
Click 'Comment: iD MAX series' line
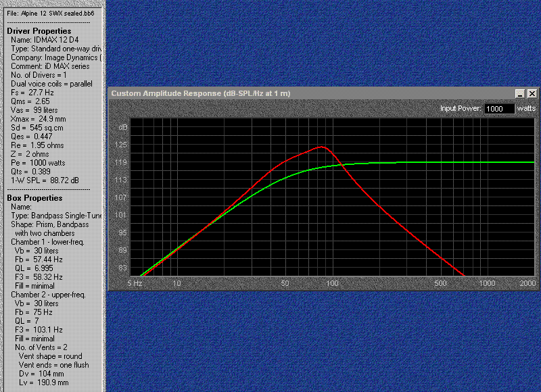pos(50,66)
